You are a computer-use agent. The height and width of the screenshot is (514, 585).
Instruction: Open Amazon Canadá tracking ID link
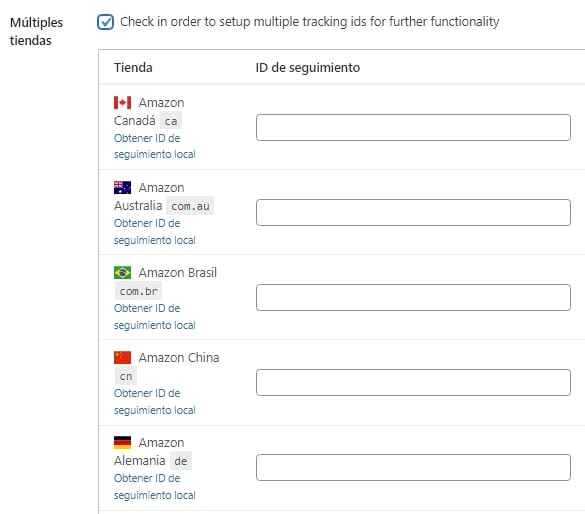tap(154, 146)
